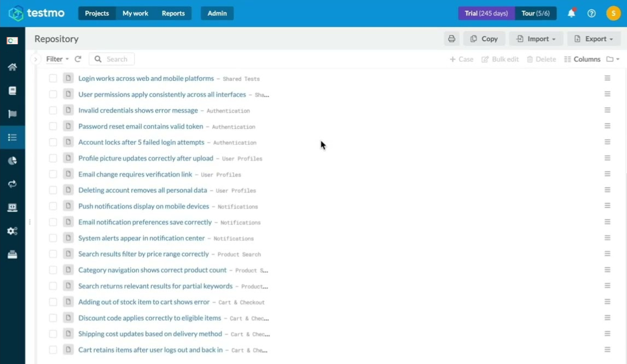Switch to the My work tab
Viewport: 627px width, 364px height.
coord(135,13)
